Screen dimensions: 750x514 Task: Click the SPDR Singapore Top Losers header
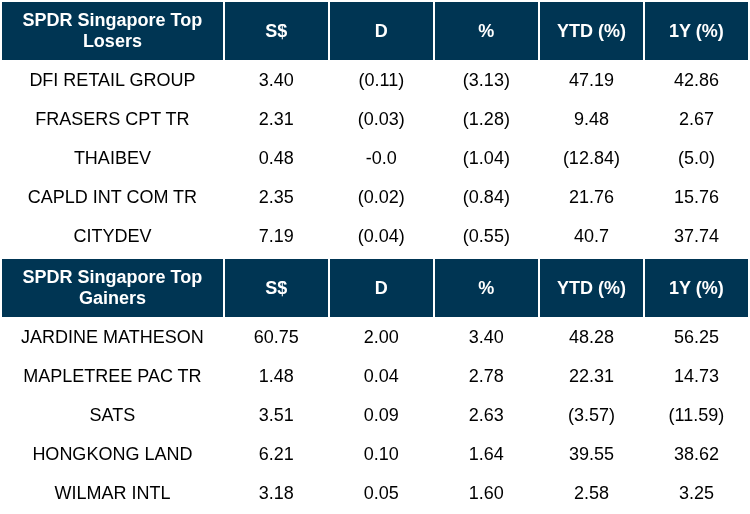click(112, 31)
